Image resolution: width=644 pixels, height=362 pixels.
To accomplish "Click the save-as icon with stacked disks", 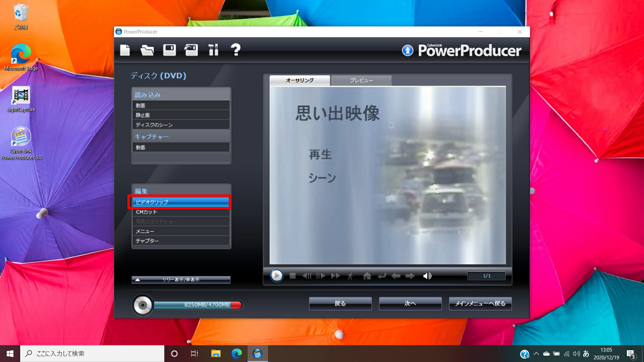I will 191,50.
